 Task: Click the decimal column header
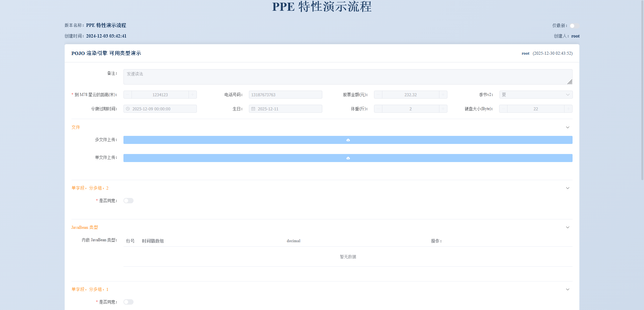[x=293, y=241]
